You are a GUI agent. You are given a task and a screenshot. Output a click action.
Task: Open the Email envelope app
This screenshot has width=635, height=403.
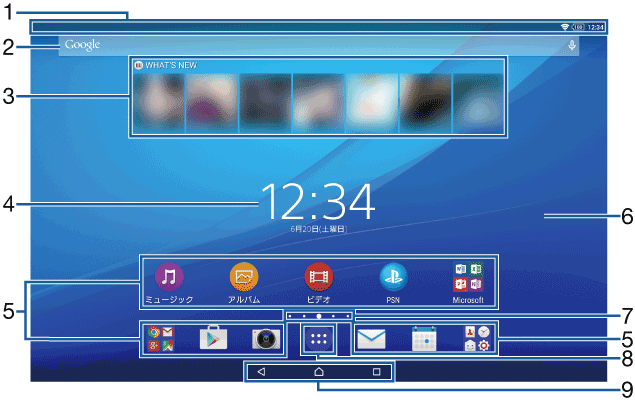tap(371, 339)
